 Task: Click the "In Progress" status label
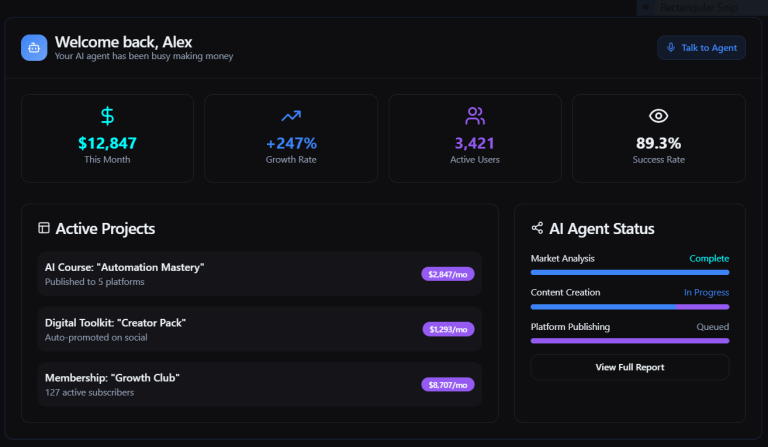coord(706,292)
